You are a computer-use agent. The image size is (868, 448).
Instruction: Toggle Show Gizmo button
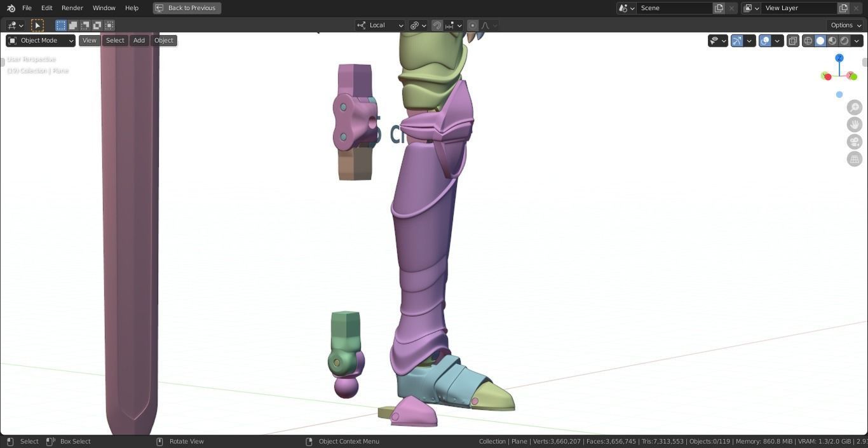[x=737, y=41]
